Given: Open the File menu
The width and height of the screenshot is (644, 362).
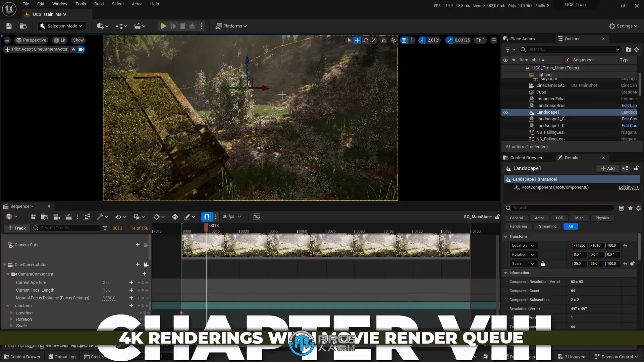Looking at the screenshot, I should 26,4.
